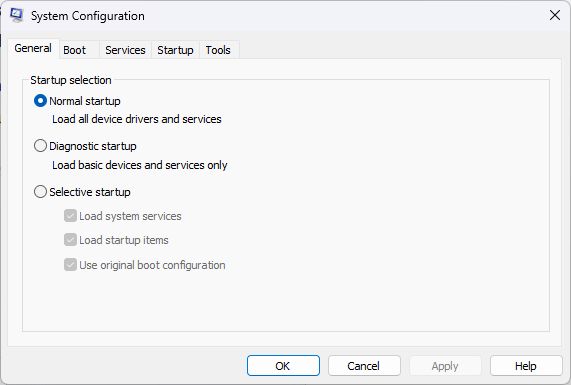The height and width of the screenshot is (385, 571).
Task: Open the Tools tab
Action: (218, 50)
